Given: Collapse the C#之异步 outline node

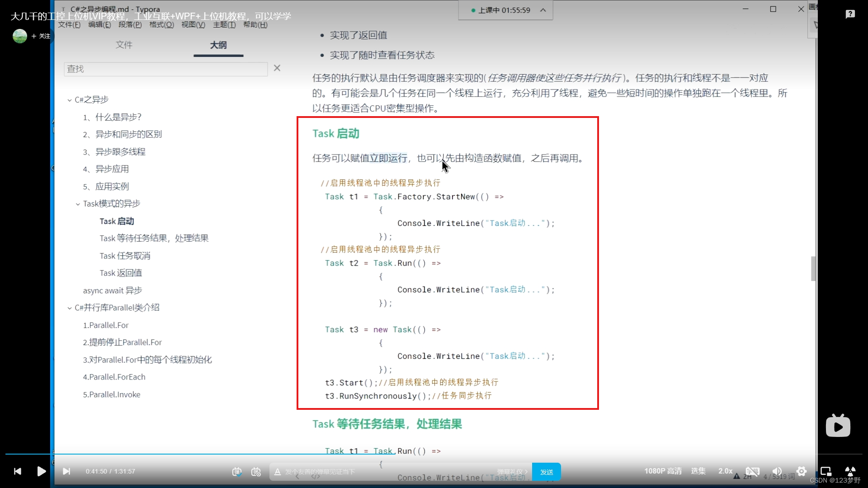Looking at the screenshot, I should click(x=69, y=100).
